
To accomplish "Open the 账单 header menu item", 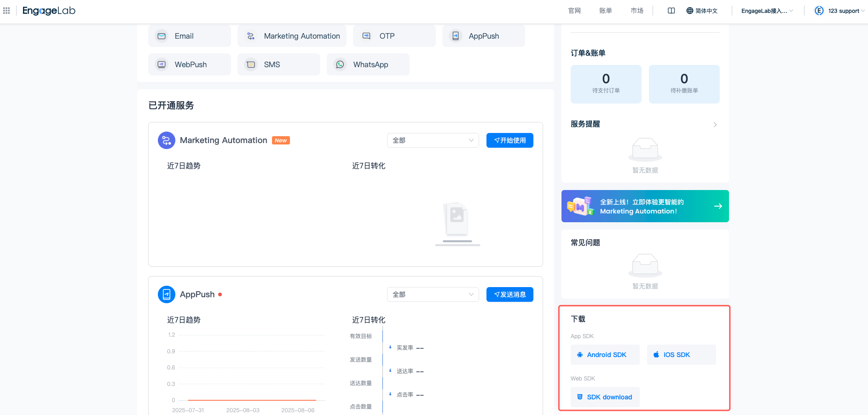I will [x=606, y=11].
